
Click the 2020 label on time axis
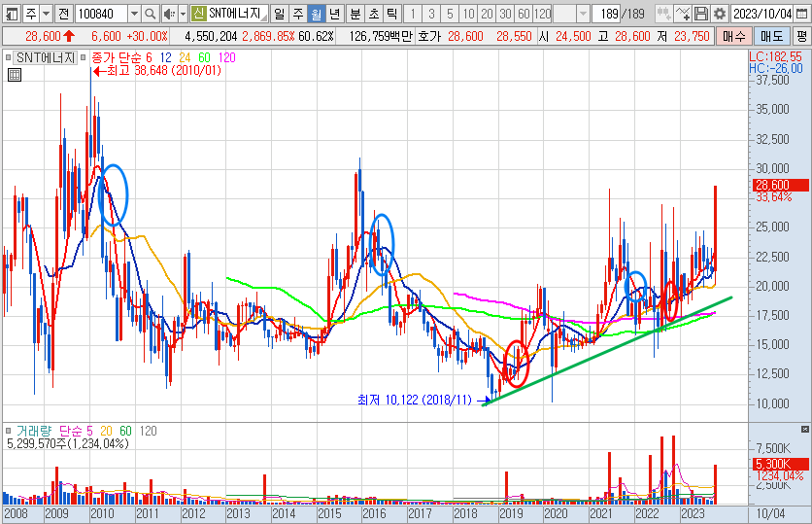coord(556,513)
